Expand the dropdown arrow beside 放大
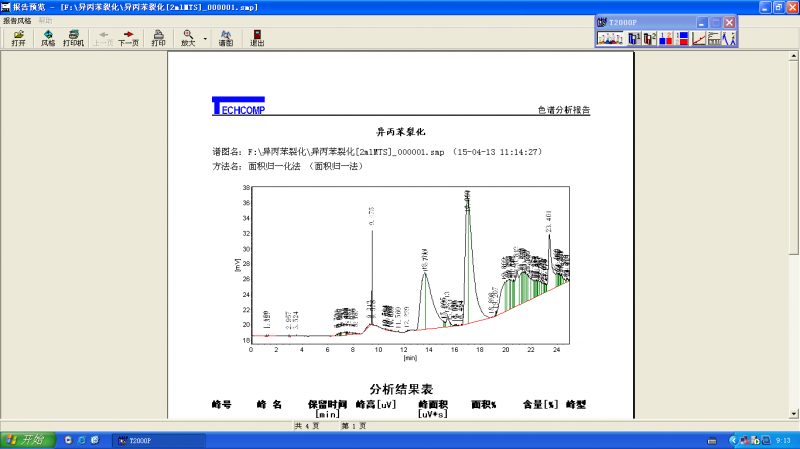The height and width of the screenshot is (449, 800). pos(205,38)
